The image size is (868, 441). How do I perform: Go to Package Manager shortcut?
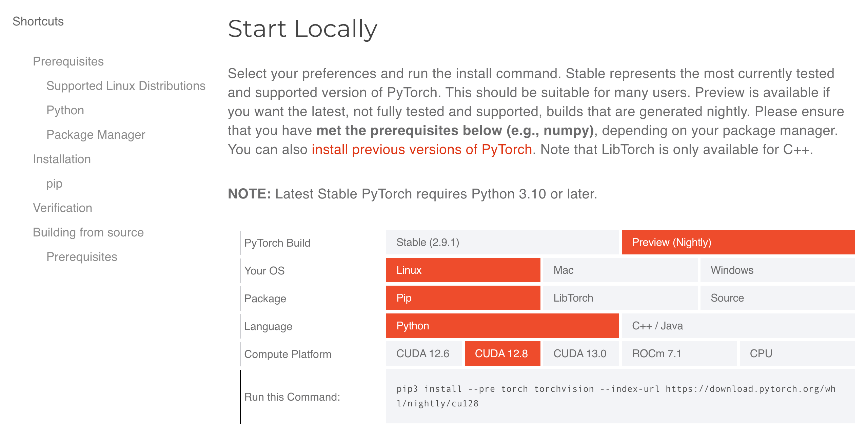tap(96, 135)
